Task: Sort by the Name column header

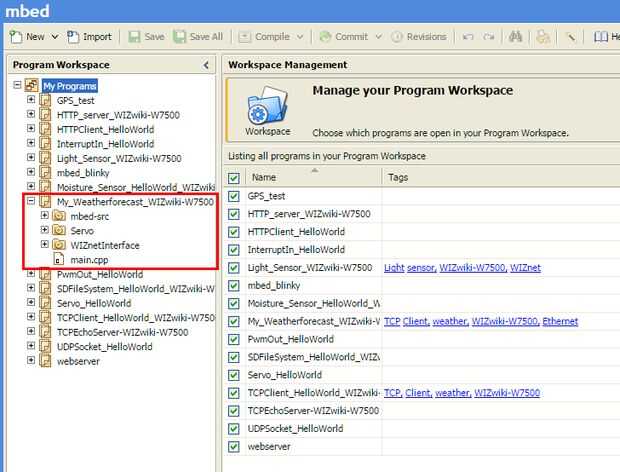Action: click(x=314, y=177)
